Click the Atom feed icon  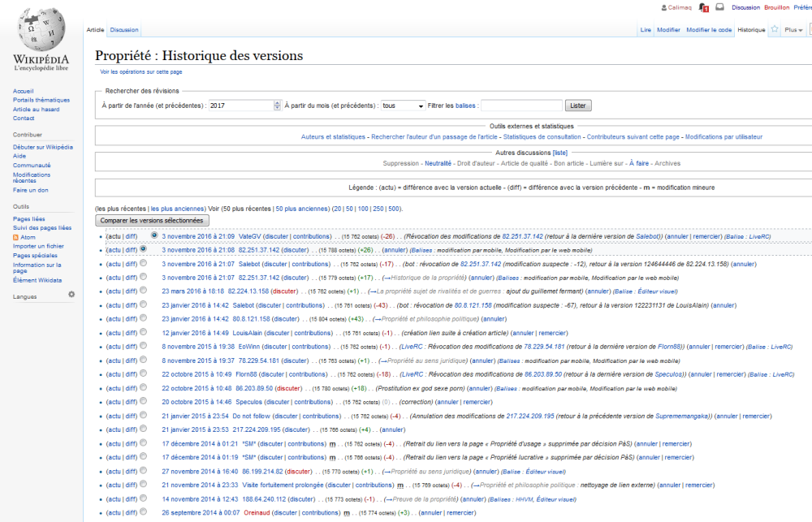tap(15, 237)
